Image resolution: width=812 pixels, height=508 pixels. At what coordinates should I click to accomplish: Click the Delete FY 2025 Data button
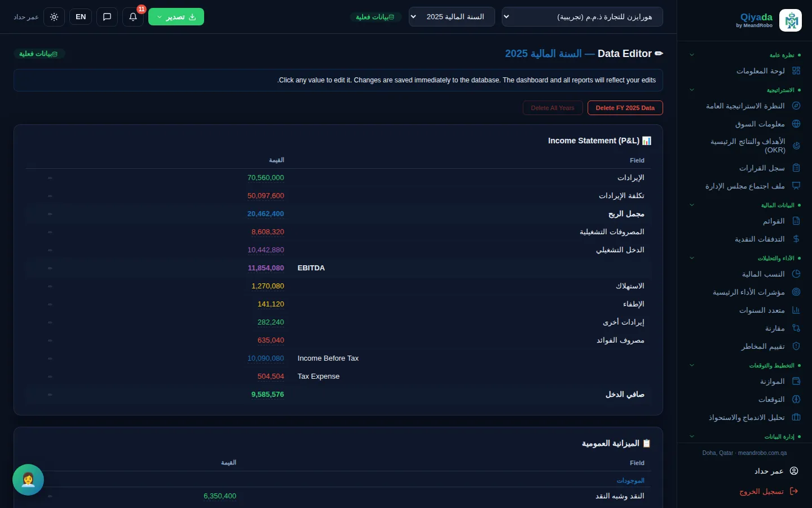coord(625,108)
